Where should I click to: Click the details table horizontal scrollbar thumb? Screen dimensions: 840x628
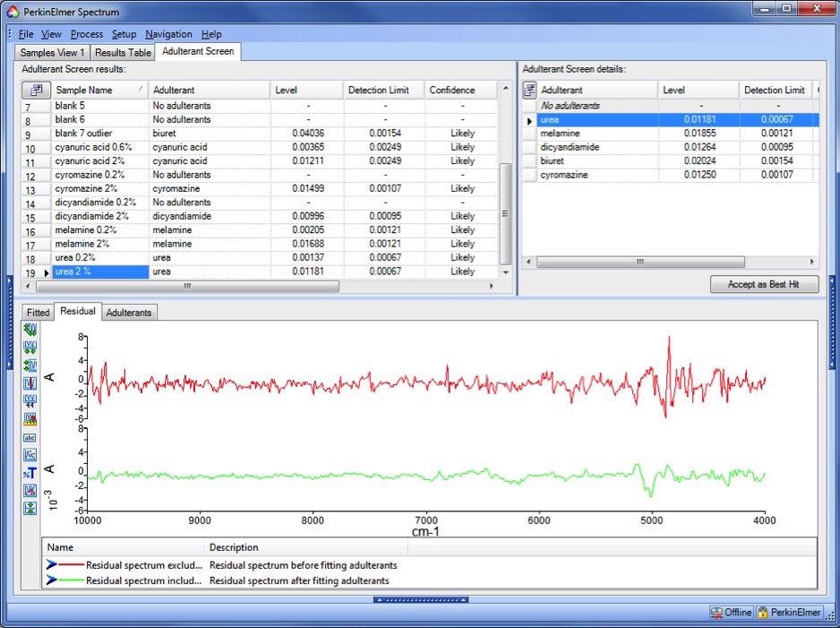click(x=640, y=262)
